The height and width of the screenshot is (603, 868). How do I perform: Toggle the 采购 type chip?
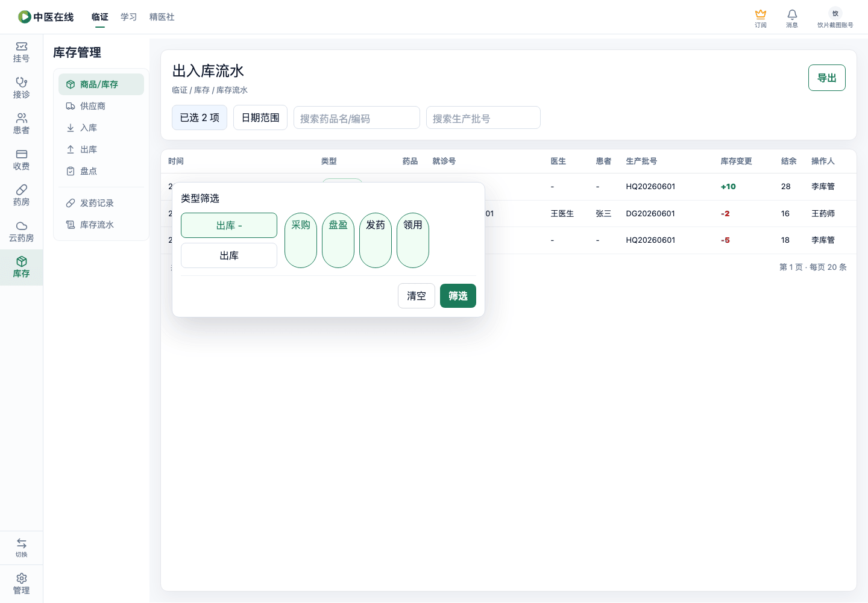tap(301, 240)
